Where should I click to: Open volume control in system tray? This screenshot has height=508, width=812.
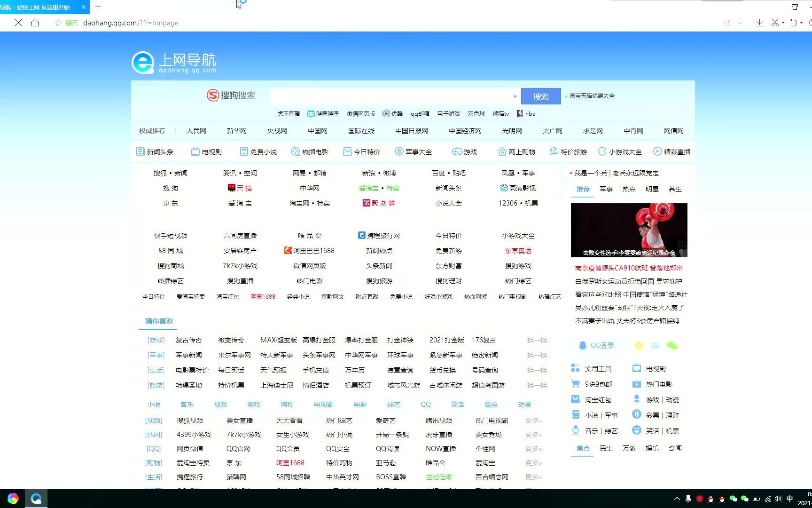point(779,499)
